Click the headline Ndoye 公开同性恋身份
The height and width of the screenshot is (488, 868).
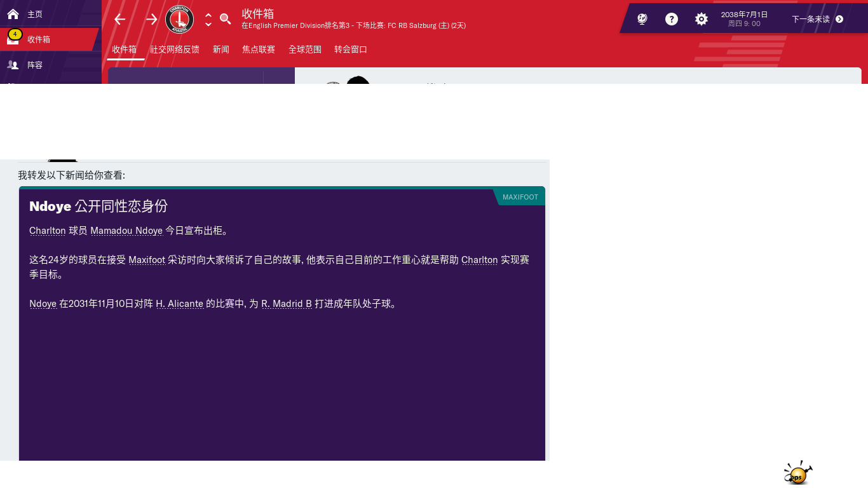(98, 207)
